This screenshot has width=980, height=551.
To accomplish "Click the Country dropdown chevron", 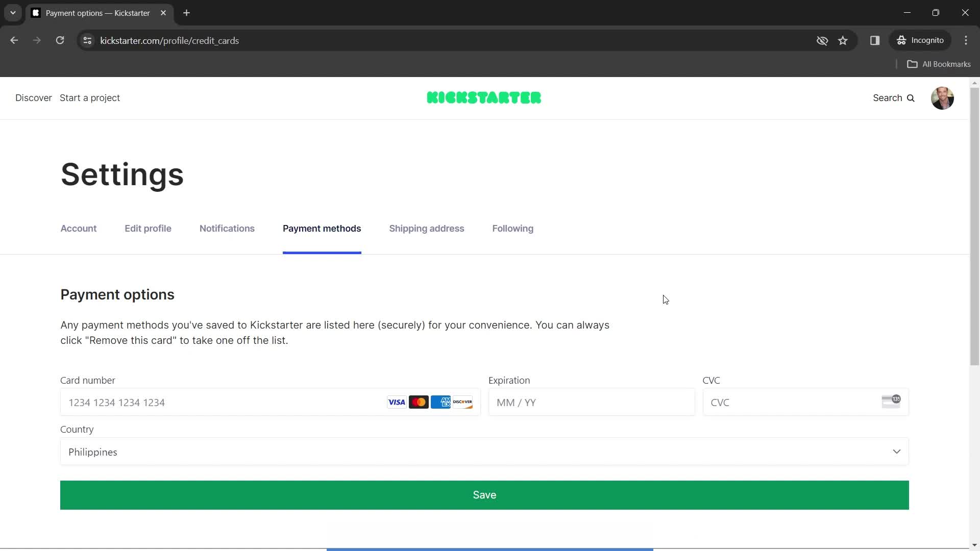I will tap(897, 452).
